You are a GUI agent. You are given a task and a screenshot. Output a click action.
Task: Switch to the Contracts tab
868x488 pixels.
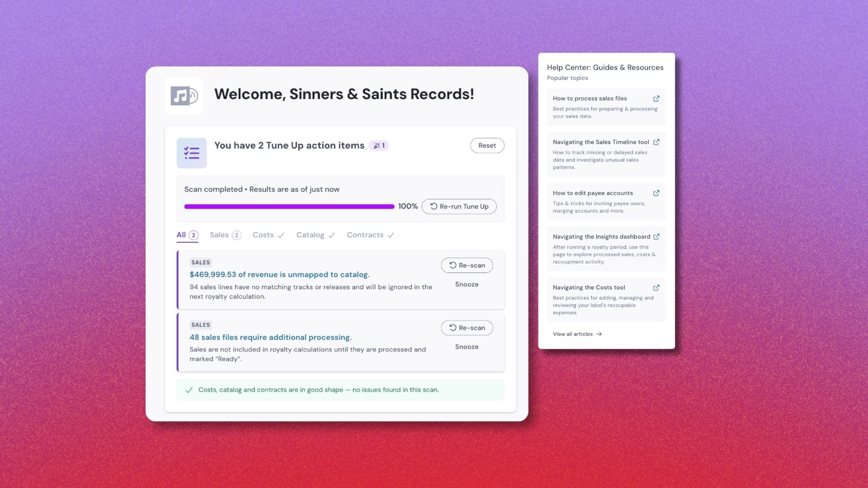(370, 235)
